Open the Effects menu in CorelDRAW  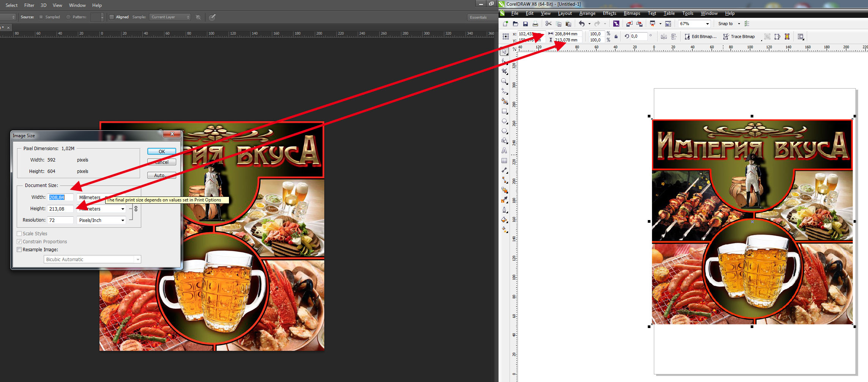pos(609,13)
